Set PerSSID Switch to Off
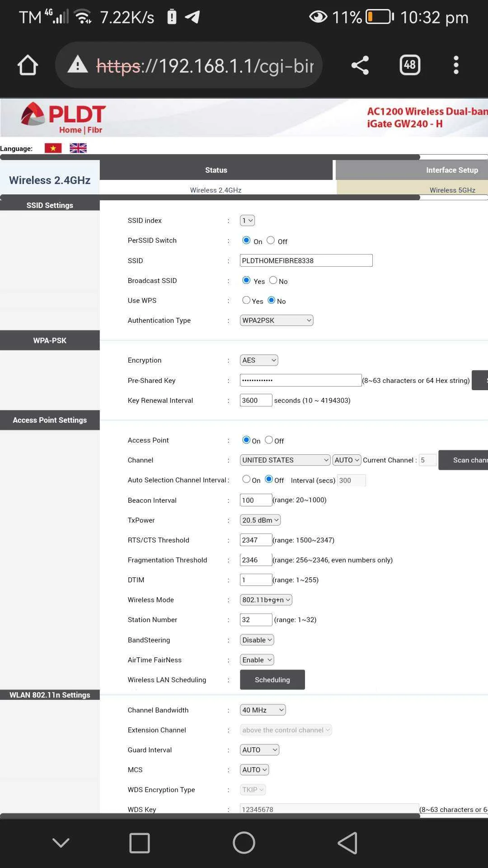Image resolution: width=488 pixels, height=868 pixels. [x=271, y=241]
